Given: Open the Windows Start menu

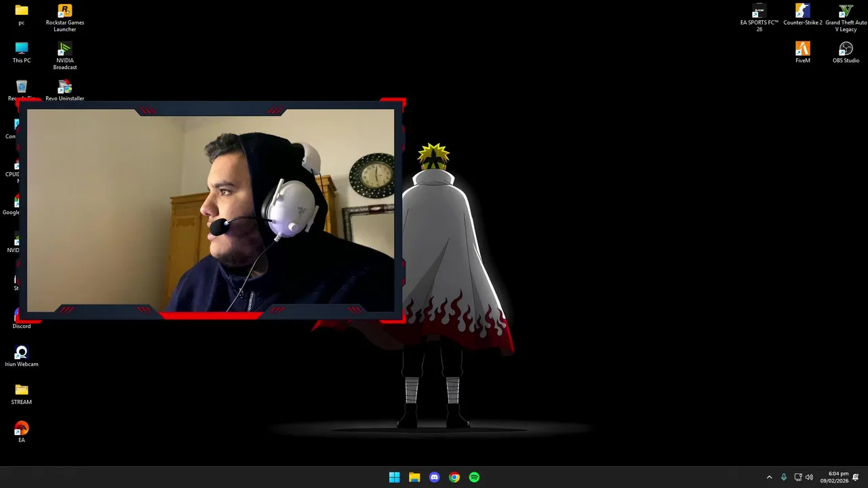Looking at the screenshot, I should 395,477.
